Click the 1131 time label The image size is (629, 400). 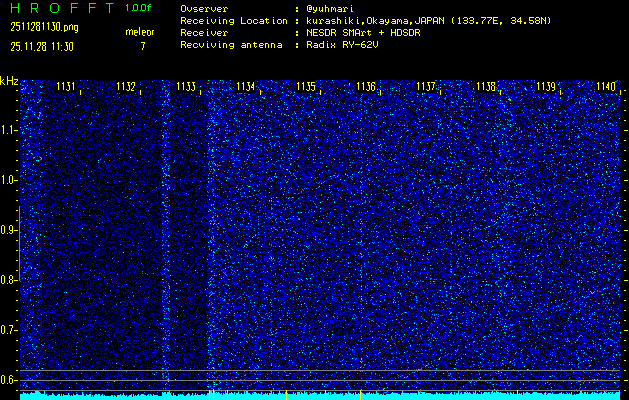[x=66, y=87]
